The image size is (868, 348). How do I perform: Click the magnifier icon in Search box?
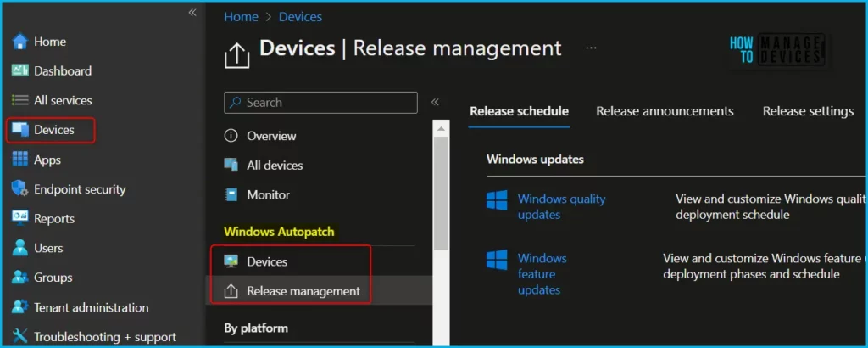236,103
